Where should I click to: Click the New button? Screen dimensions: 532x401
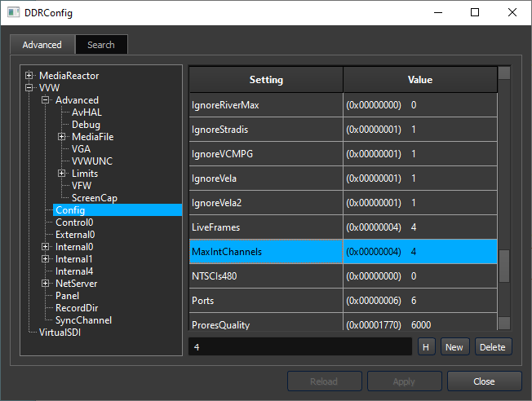(454, 346)
